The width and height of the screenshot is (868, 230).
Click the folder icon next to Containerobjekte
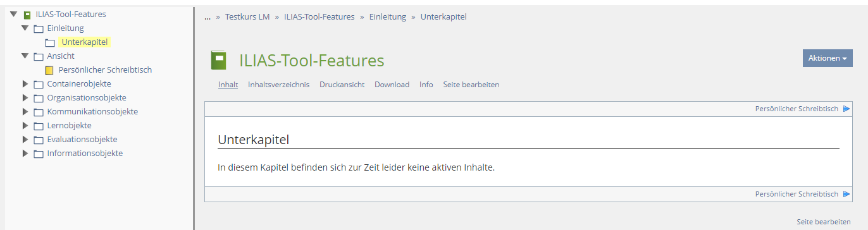coord(39,84)
